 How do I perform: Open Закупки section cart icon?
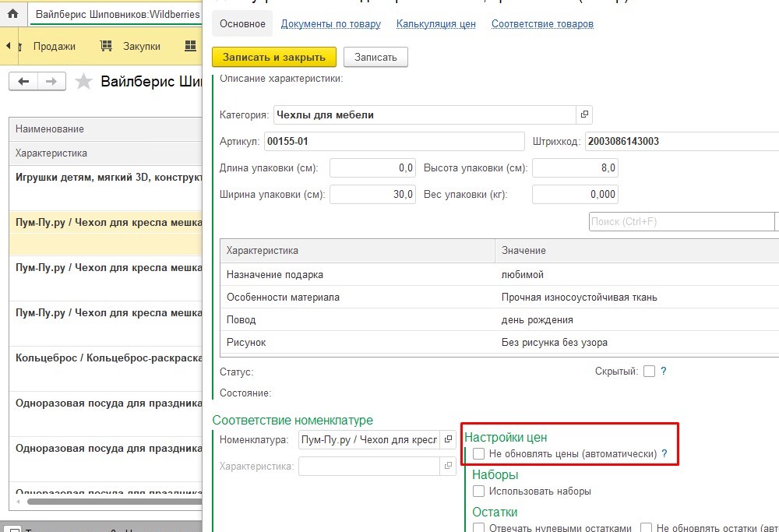106,46
